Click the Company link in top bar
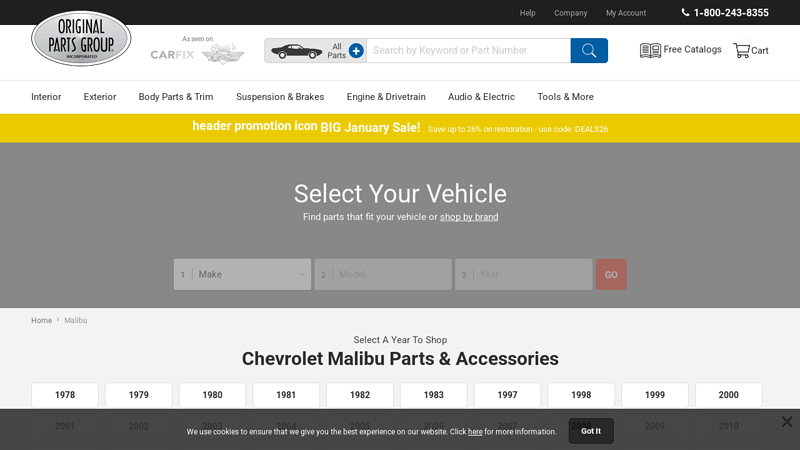The height and width of the screenshot is (450, 800). pos(570,13)
